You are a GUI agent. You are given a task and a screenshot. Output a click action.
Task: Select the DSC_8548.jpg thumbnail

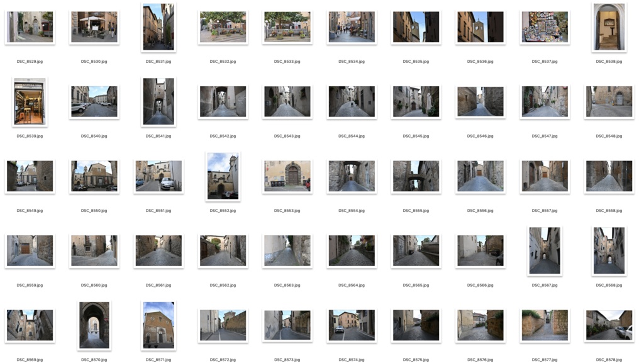[x=609, y=101]
